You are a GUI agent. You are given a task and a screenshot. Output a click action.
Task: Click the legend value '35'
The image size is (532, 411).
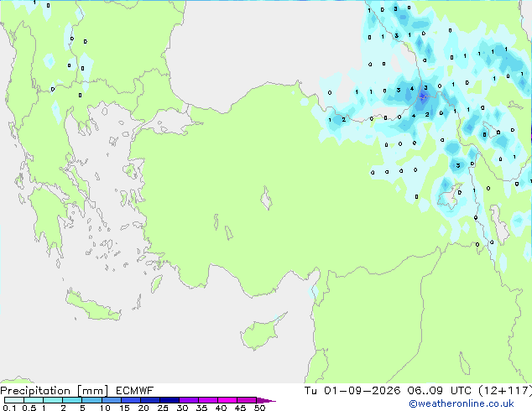click(x=201, y=408)
